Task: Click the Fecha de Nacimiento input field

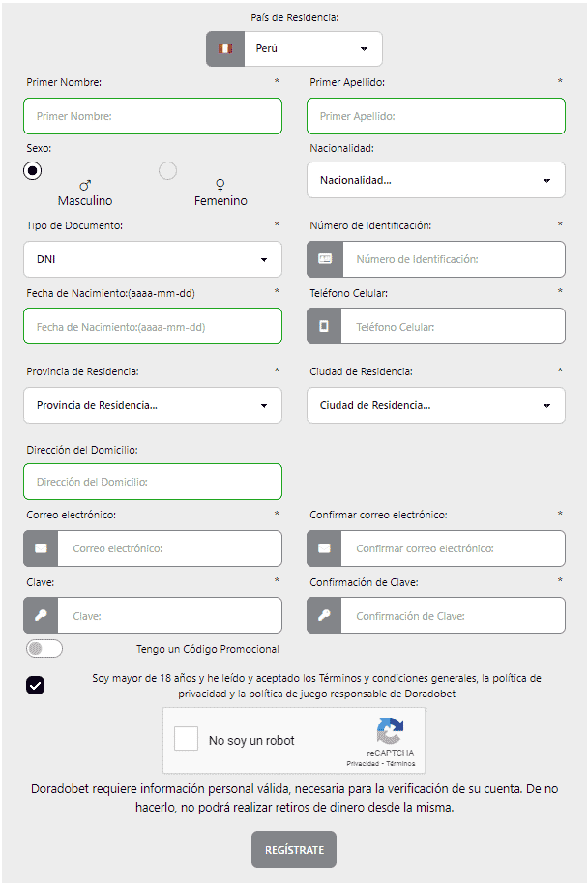Action: [152, 326]
